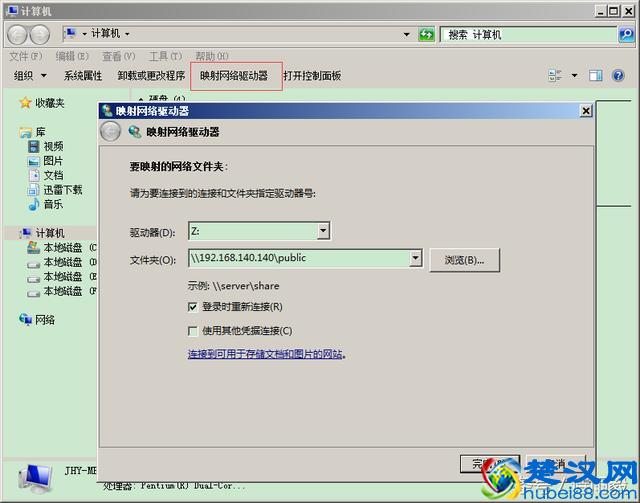Open the 工具(T) menu

point(165,56)
